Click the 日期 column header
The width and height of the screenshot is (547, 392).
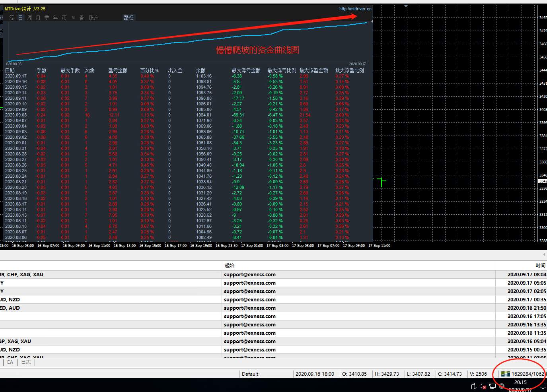click(x=10, y=70)
